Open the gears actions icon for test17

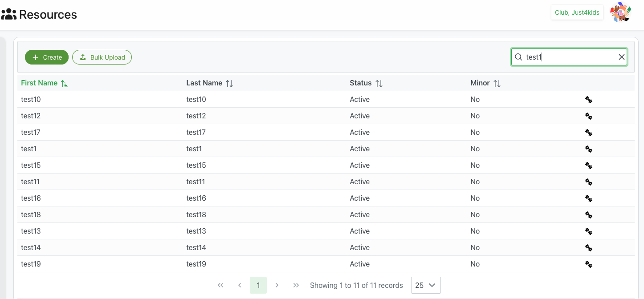(588, 133)
